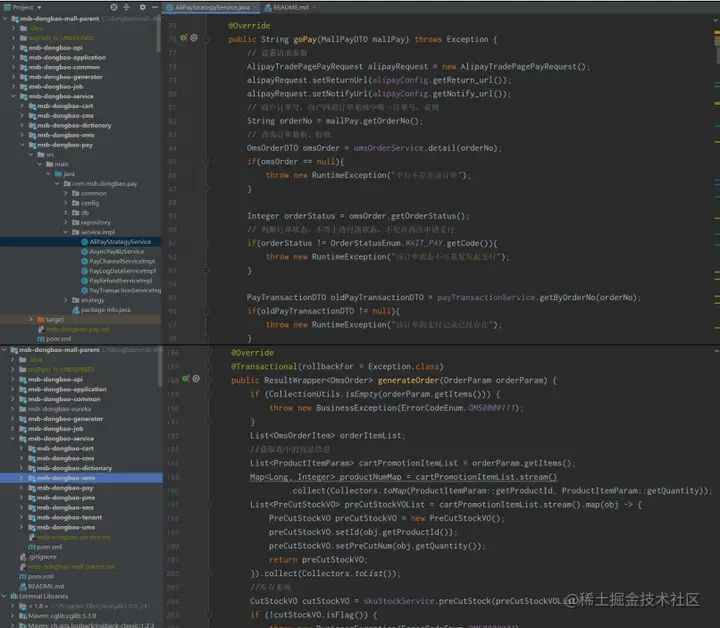Expand the JDK 1.8 library node
Screen dimensions: 720x628
[13, 606]
